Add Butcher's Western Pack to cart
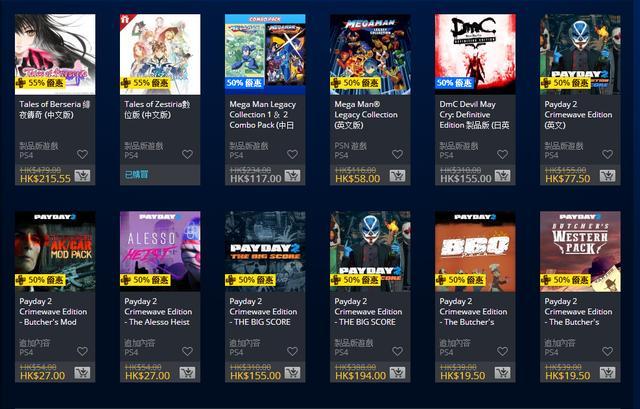 tap(607, 373)
